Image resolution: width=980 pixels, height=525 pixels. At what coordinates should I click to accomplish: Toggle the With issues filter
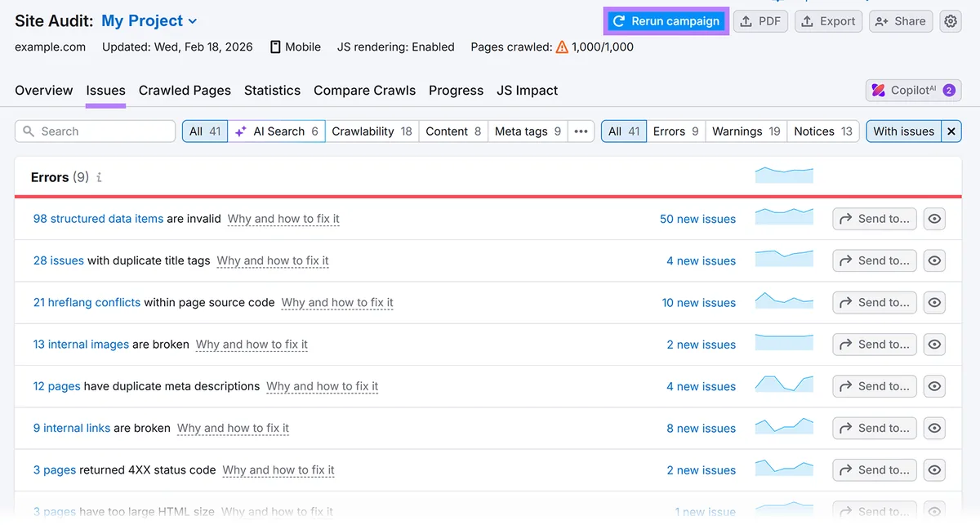click(903, 131)
